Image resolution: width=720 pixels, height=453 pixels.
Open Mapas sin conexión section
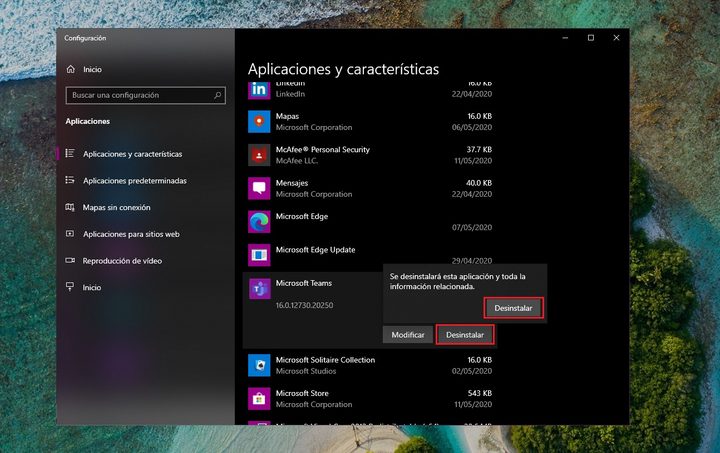[116, 207]
